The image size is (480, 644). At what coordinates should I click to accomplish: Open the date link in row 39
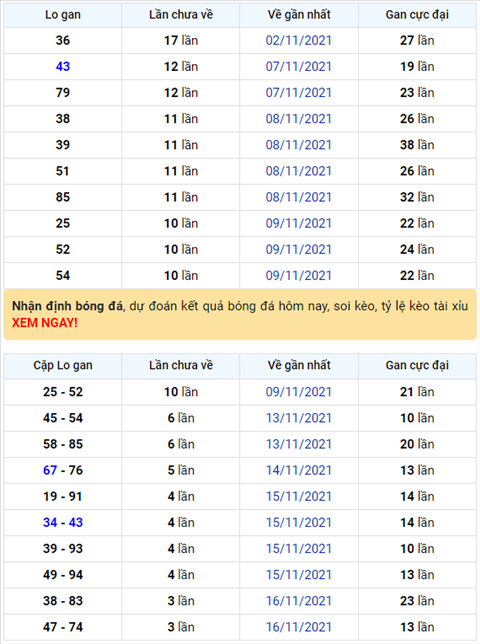[299, 145]
